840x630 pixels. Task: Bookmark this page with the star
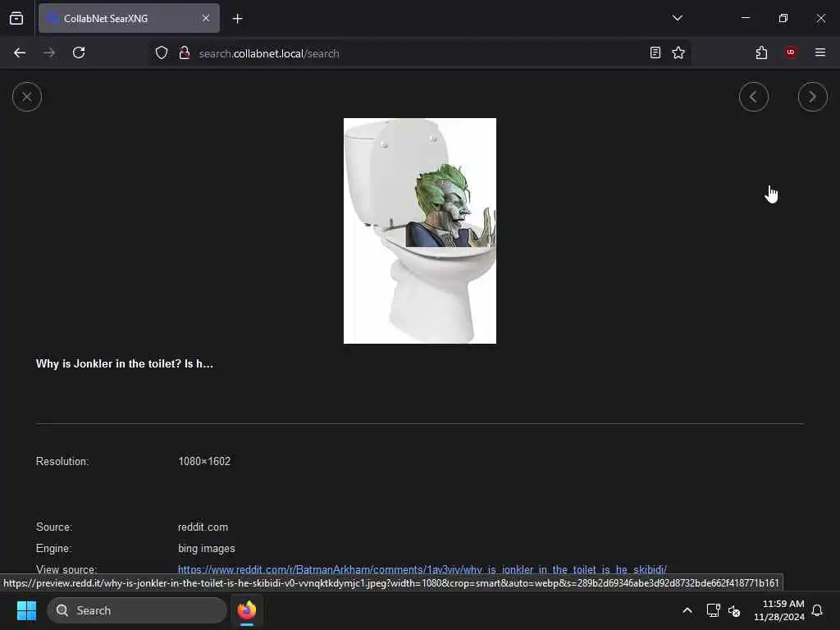click(x=678, y=52)
